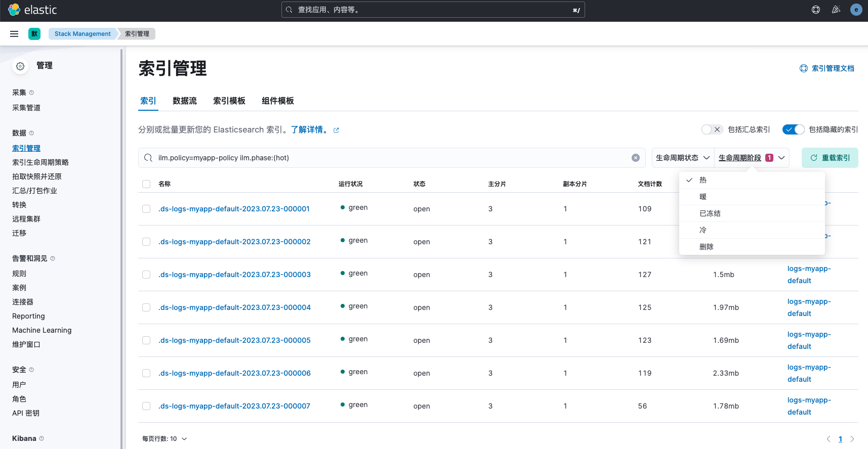Sort by 文档计数 column header
This screenshot has height=449, width=868.
click(650, 184)
